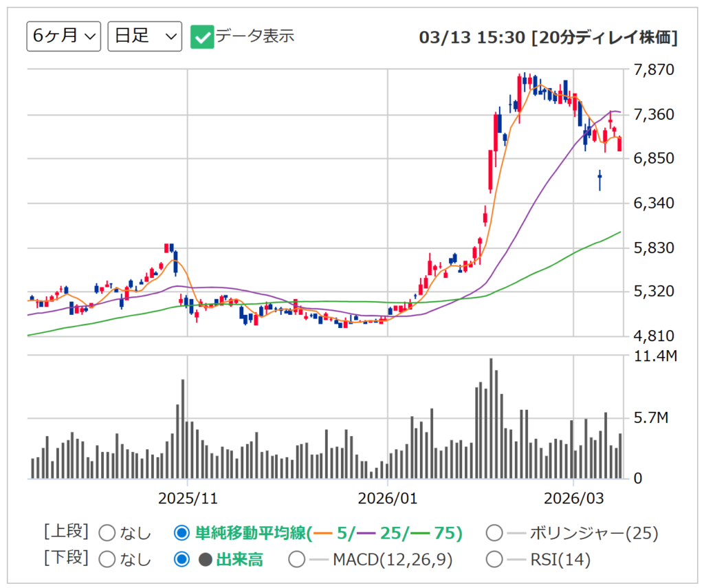The image size is (704, 588).
Task: Expand the 日足 interval dropdown
Action: 144,36
